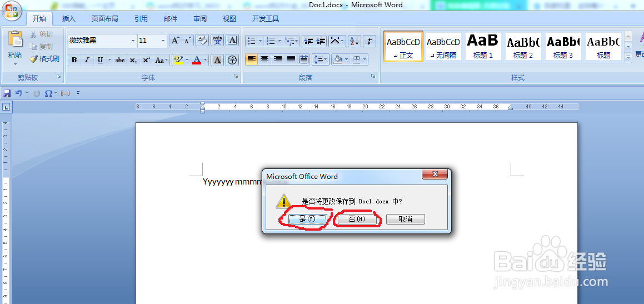Switch to the 视图 tab
The image size is (644, 304).
point(229,18)
